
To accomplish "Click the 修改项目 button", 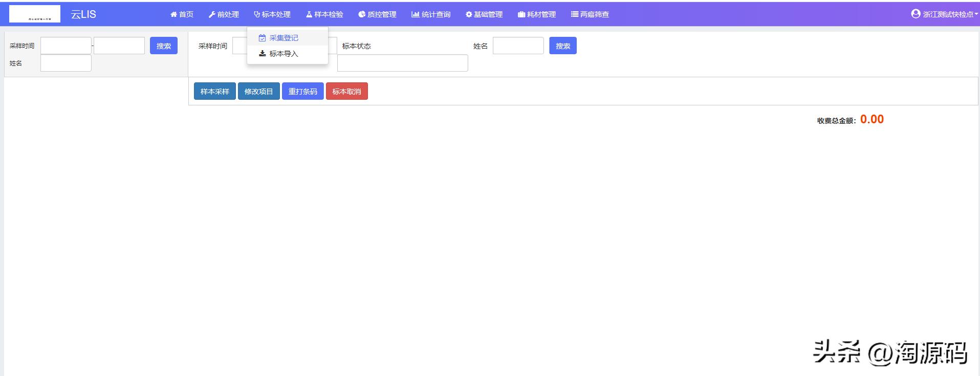I will [x=259, y=91].
